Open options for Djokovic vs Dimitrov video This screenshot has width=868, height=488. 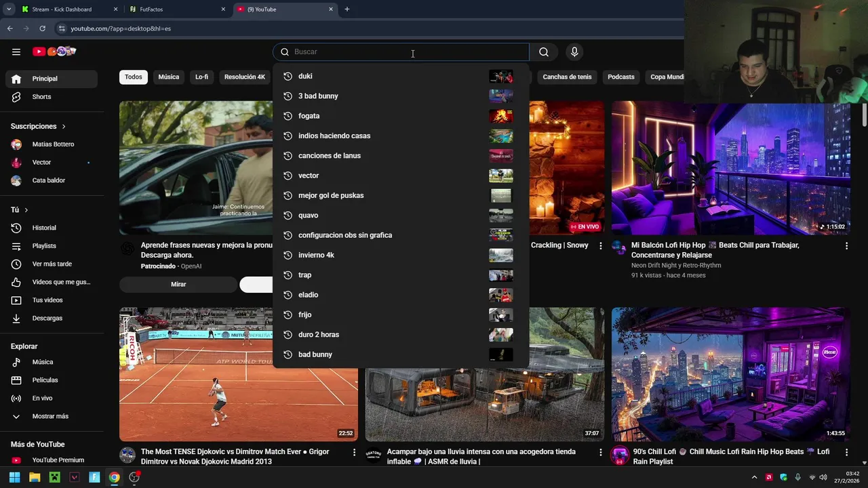tap(354, 452)
